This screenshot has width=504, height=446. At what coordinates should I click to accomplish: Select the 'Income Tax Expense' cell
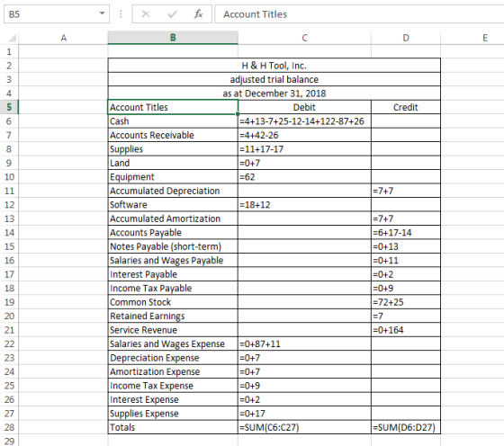173,386
